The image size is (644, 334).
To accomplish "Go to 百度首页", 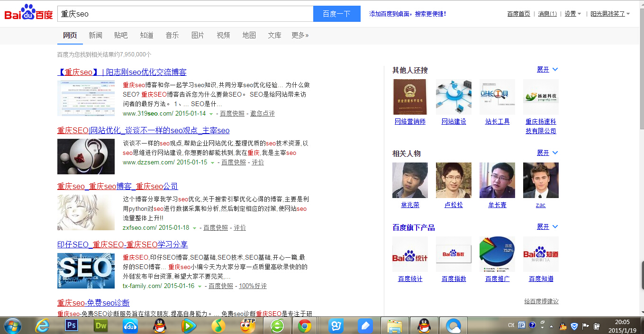I will click(518, 14).
